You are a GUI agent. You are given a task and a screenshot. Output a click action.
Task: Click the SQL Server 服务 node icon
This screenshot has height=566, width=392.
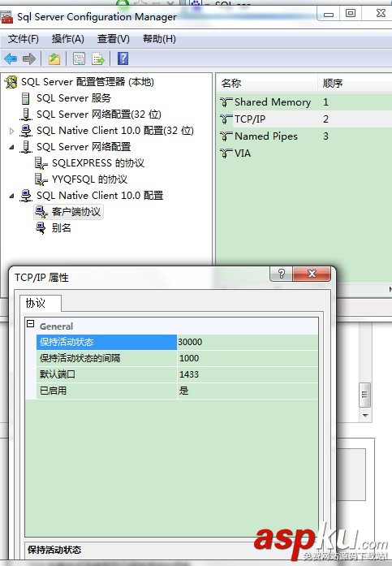26,98
